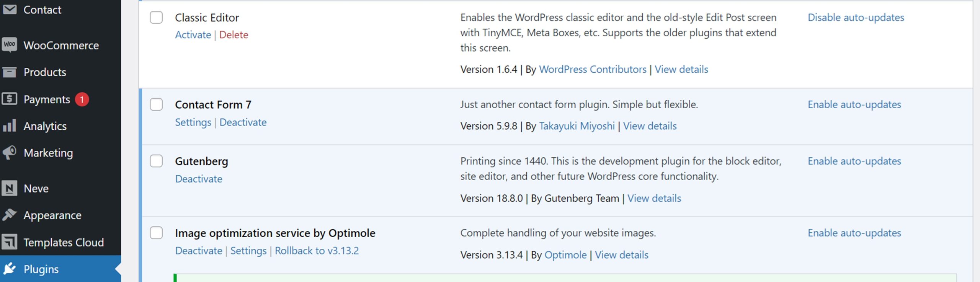Open the Templates Cloud menu
This screenshot has width=980, height=282.
tap(64, 242)
